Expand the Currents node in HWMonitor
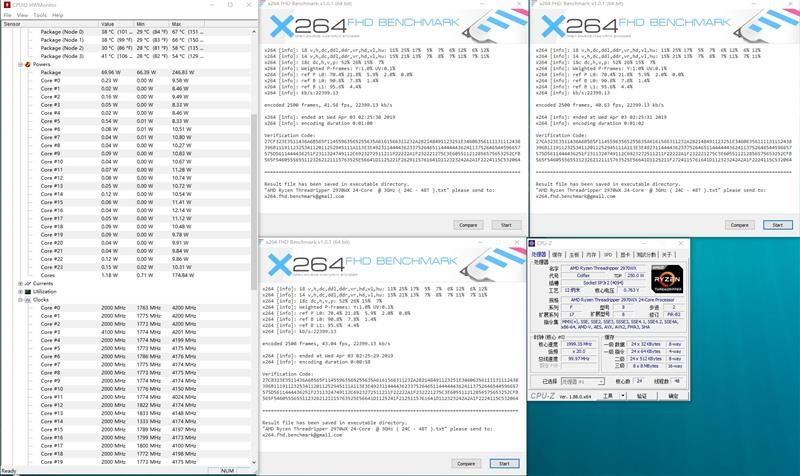The height and width of the screenshot is (476, 800). point(20,283)
